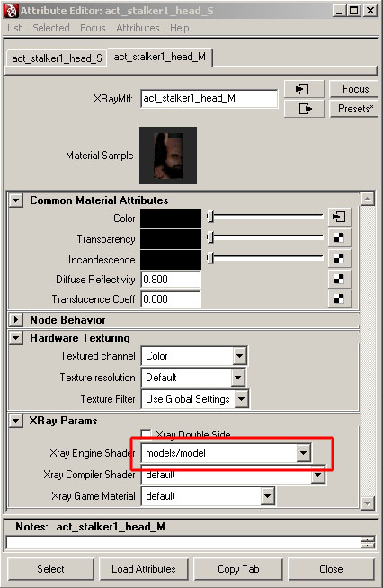Open the Xray Engine Shader dropdown
Image resolution: width=383 pixels, height=588 pixels.
point(304,453)
